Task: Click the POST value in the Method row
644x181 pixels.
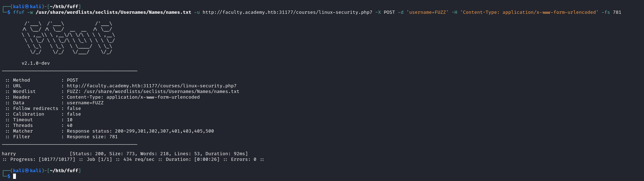Action: tap(72, 80)
